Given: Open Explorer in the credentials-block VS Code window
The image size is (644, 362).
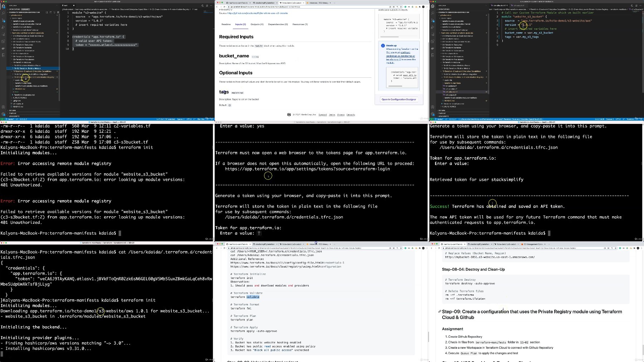Looking at the screenshot, I should coord(3,6).
